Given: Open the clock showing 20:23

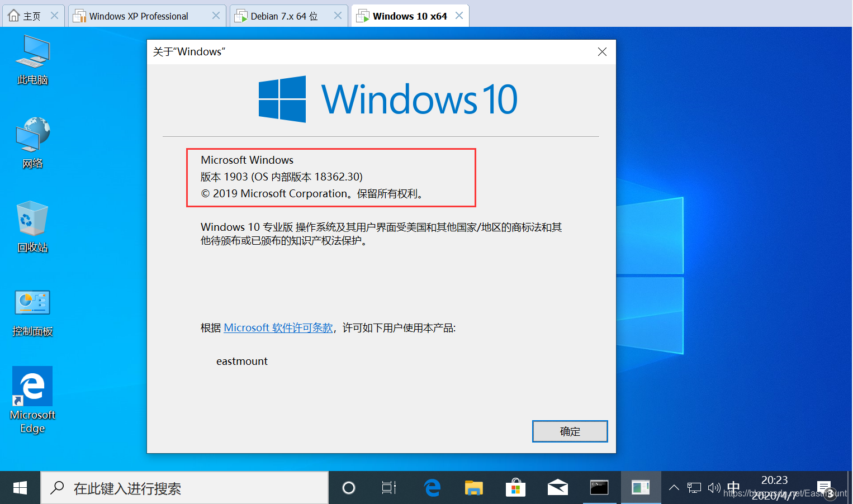Looking at the screenshot, I should pyautogui.click(x=775, y=488).
